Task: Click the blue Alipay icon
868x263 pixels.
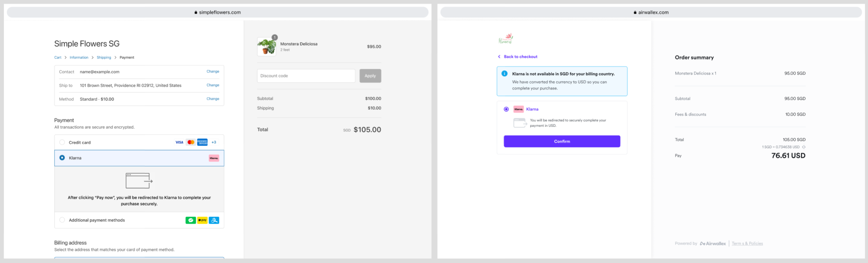Action: click(214, 220)
